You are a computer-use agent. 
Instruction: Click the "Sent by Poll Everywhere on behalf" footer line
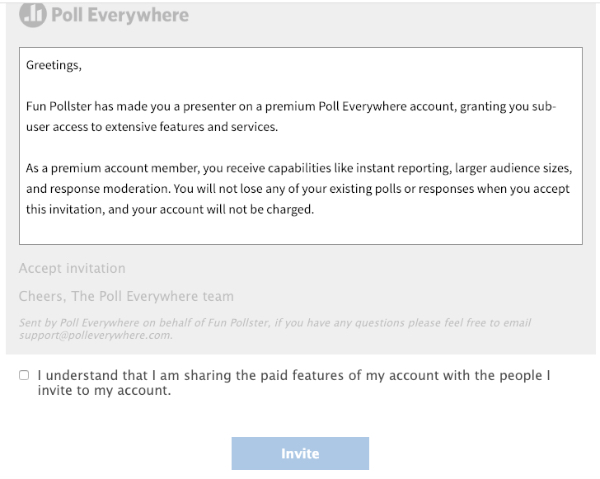[x=275, y=323]
